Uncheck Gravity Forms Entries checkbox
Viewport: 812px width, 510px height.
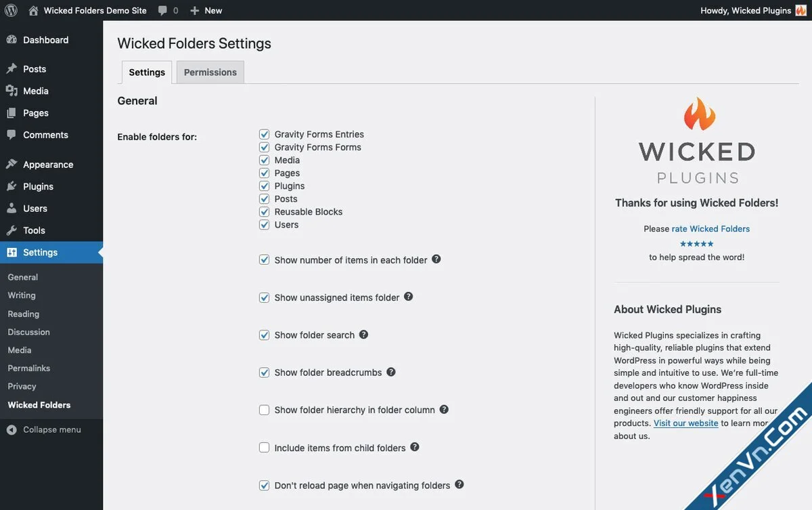[265, 134]
